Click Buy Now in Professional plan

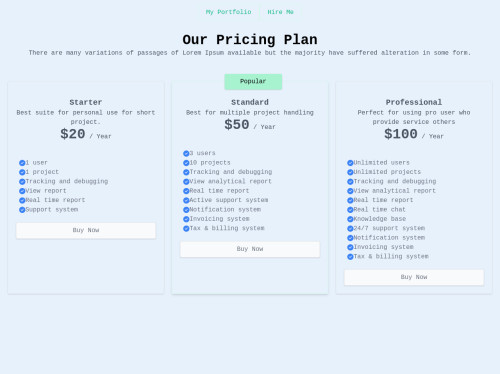414,277
